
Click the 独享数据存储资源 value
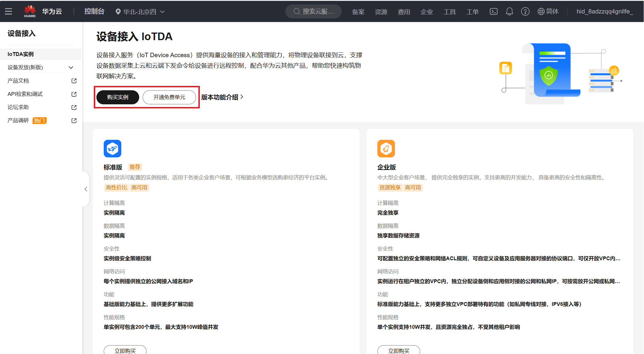tap(398, 236)
